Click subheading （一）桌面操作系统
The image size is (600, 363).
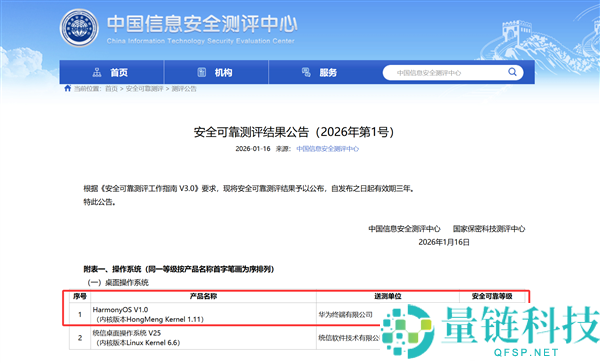[x=118, y=283]
